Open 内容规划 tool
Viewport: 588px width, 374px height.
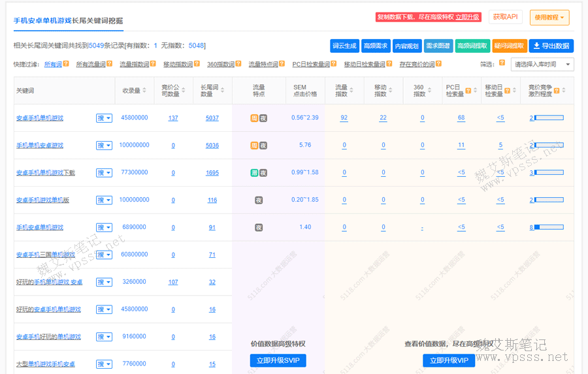tap(407, 46)
